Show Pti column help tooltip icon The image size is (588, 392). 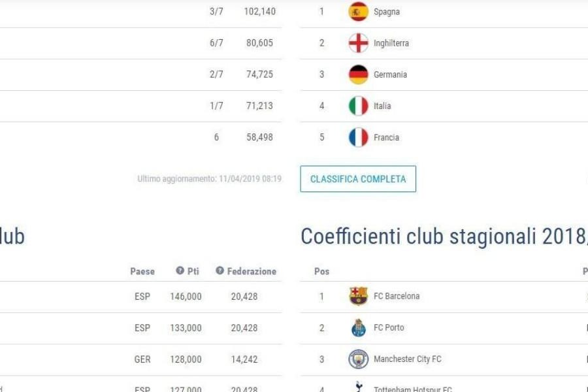tap(180, 270)
